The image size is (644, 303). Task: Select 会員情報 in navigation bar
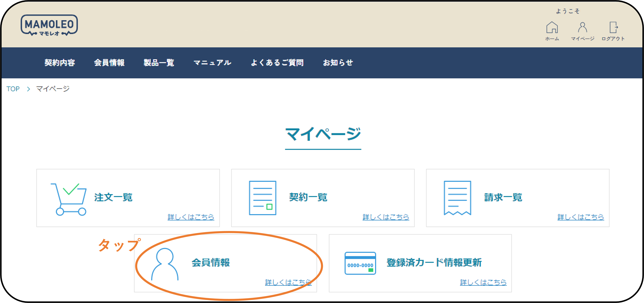[x=109, y=63]
